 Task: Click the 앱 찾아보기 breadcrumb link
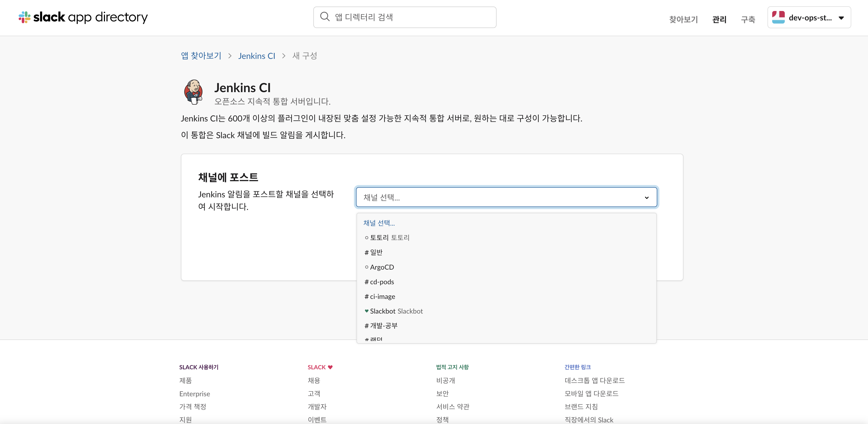point(201,56)
